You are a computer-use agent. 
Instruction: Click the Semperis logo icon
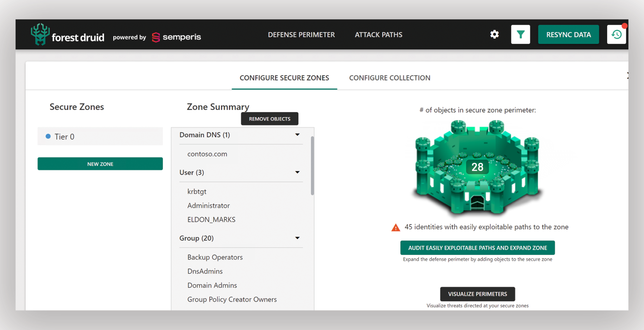(x=156, y=37)
